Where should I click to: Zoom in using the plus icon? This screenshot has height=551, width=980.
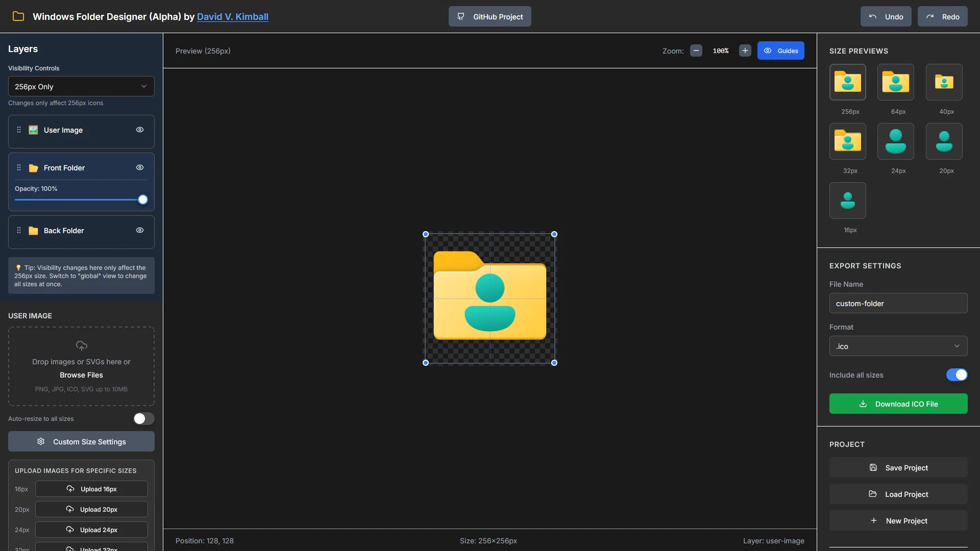click(745, 51)
